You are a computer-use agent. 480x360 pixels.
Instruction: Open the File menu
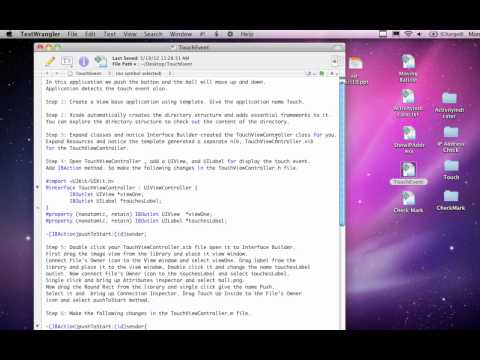(72, 34)
